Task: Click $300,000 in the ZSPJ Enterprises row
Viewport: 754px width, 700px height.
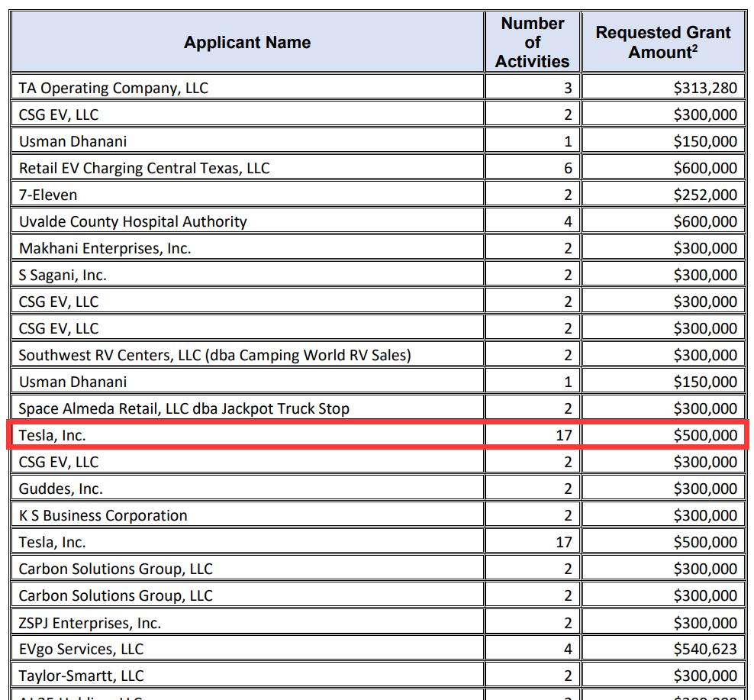Action: (663, 623)
